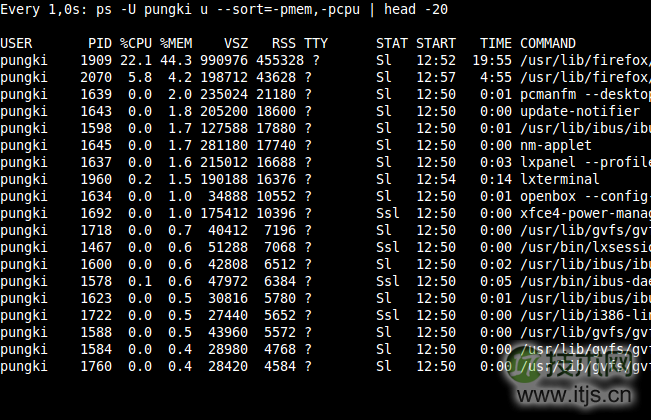The image size is (651, 420).
Task: Click the %CPU column header
Action: point(135,43)
